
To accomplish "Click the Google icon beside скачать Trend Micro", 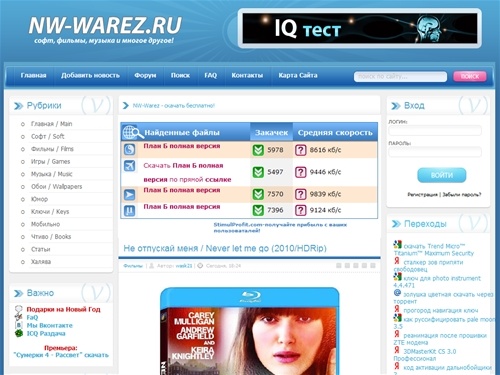I will pyautogui.click(x=397, y=245).
